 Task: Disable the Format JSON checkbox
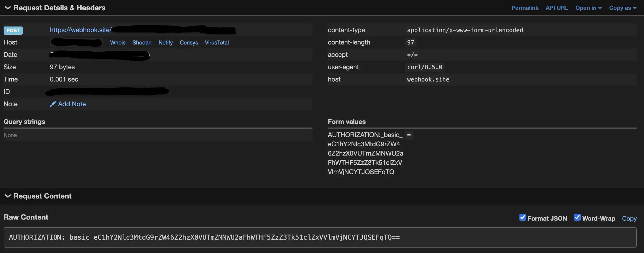click(x=523, y=218)
